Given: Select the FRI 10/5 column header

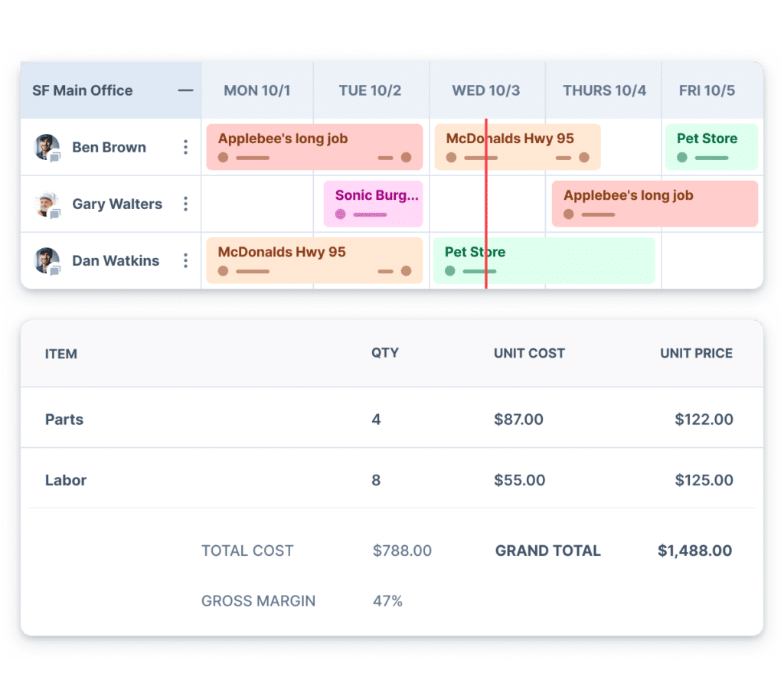Looking at the screenshot, I should point(707,90).
